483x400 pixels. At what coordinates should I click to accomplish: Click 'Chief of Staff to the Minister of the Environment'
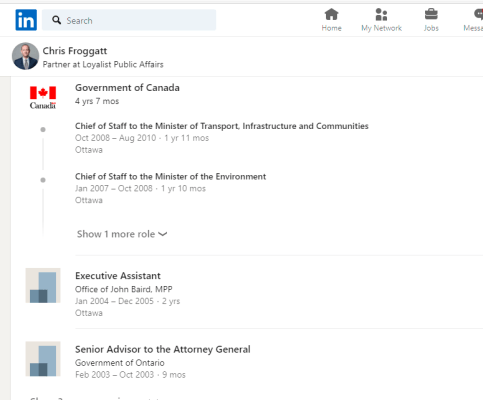click(170, 176)
